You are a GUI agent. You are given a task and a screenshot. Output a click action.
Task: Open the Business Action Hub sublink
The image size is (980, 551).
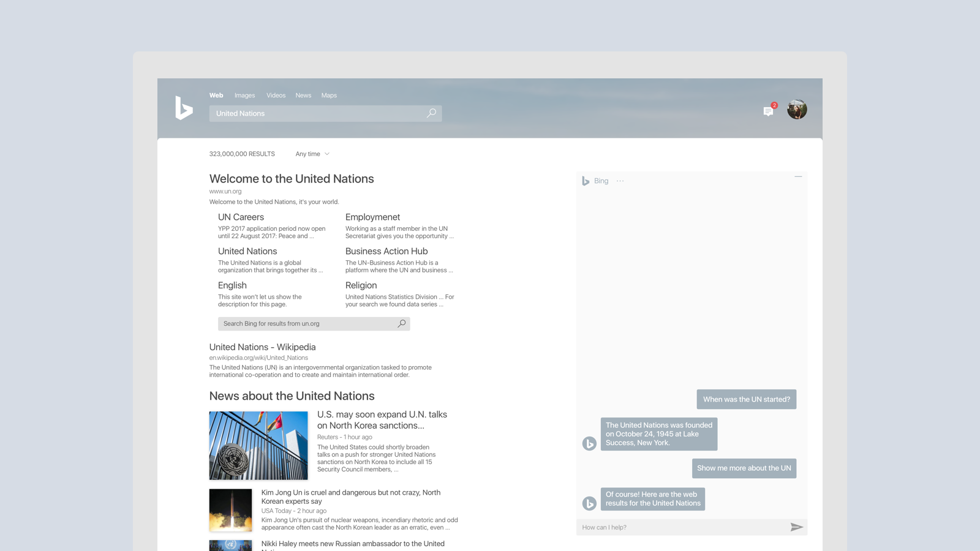coord(386,252)
